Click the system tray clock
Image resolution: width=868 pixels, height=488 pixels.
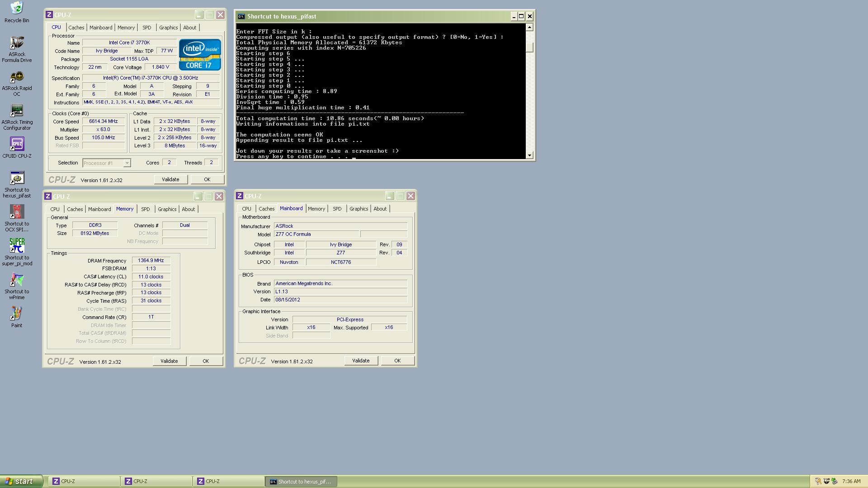tap(851, 481)
